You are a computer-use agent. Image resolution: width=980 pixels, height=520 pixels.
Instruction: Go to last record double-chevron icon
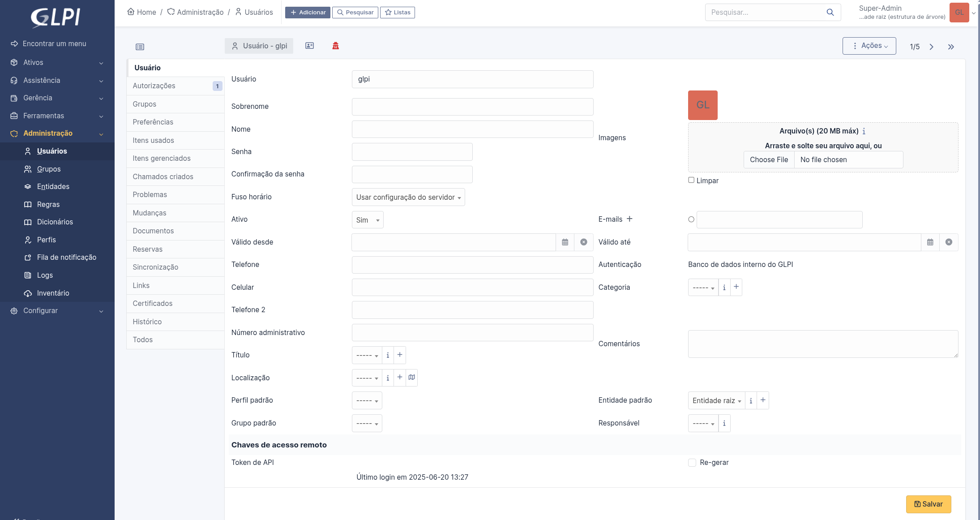tap(951, 47)
